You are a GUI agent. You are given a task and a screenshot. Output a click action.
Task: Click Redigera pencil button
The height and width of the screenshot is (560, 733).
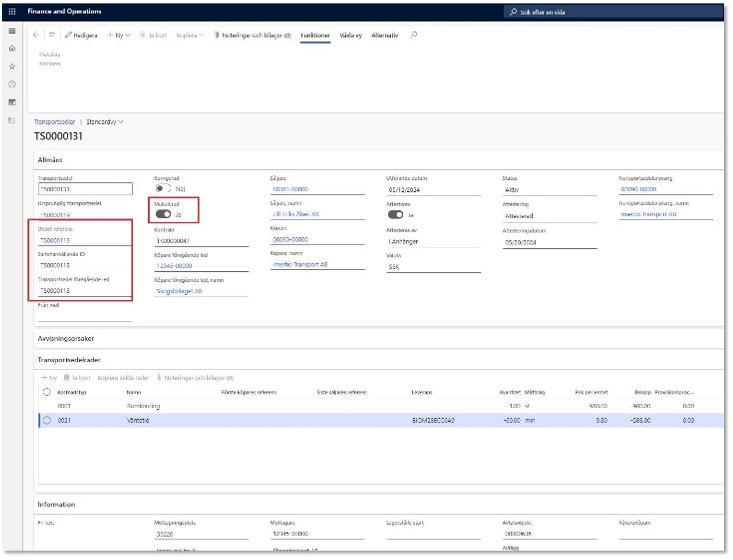point(81,35)
